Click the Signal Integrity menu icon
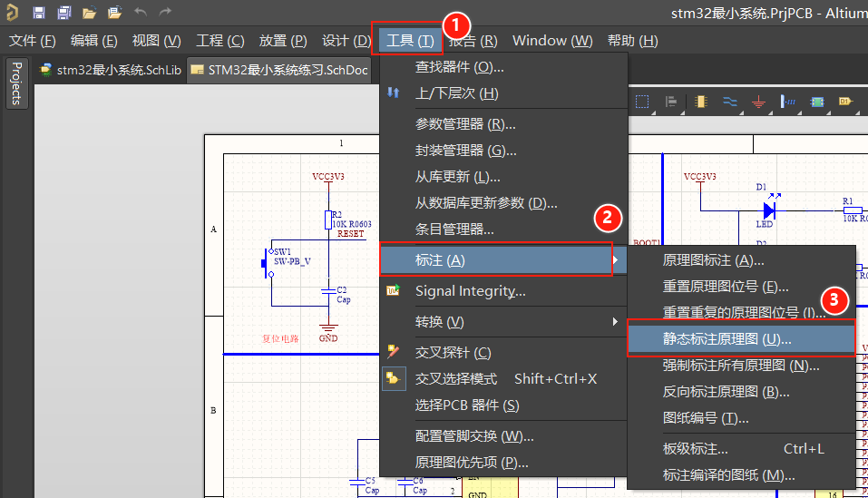Screen dimensions: 868x498 pyautogui.click(x=393, y=290)
